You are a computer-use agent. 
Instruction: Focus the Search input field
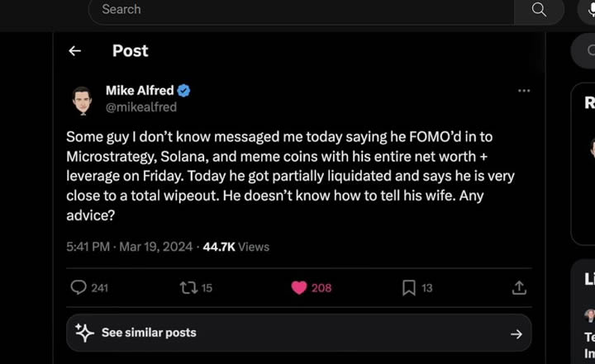(297, 10)
